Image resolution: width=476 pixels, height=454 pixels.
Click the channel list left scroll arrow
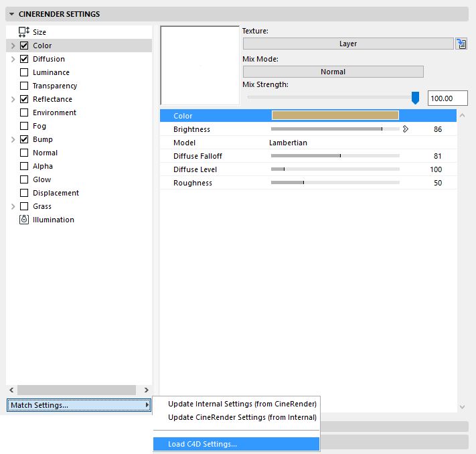pos(11,390)
